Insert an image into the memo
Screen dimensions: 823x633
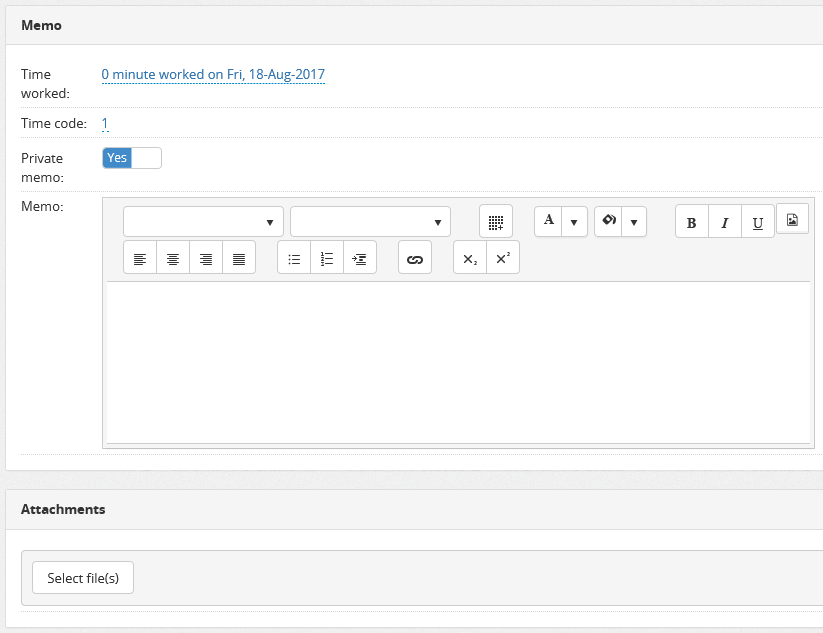792,220
